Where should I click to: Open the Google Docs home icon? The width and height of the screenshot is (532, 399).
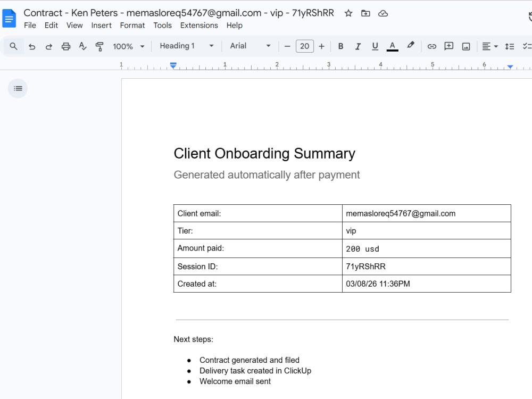coord(9,18)
